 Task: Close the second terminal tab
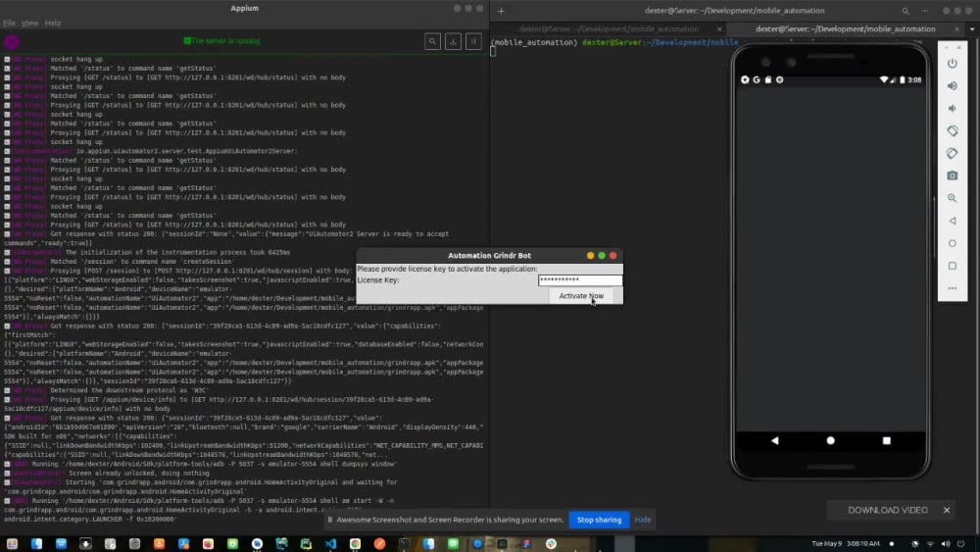(956, 29)
